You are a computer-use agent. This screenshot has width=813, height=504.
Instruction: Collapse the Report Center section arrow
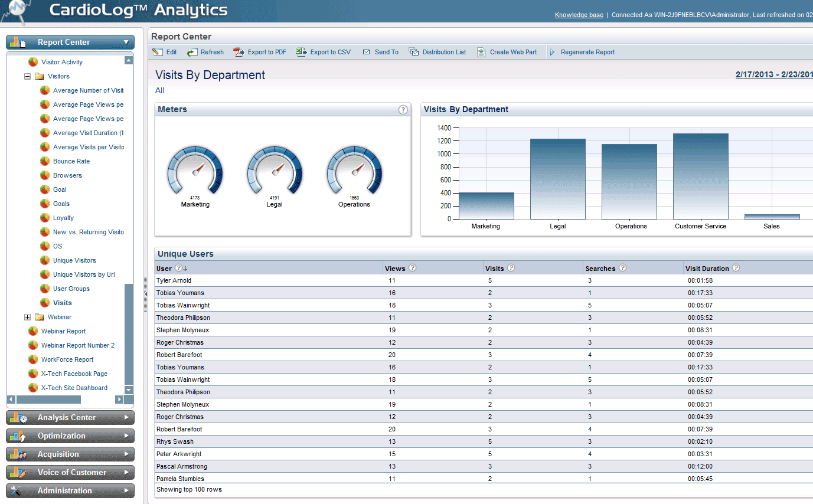126,42
